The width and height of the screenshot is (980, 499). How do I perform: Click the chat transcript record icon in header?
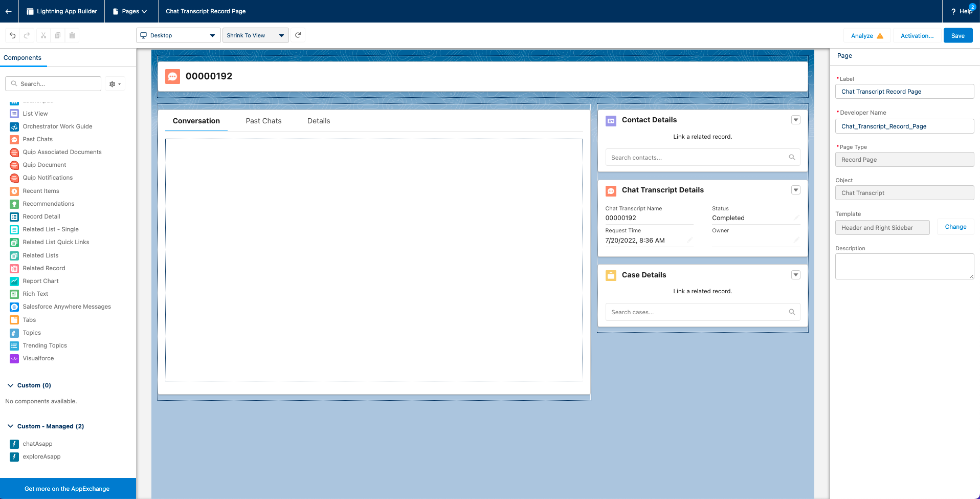click(x=173, y=76)
